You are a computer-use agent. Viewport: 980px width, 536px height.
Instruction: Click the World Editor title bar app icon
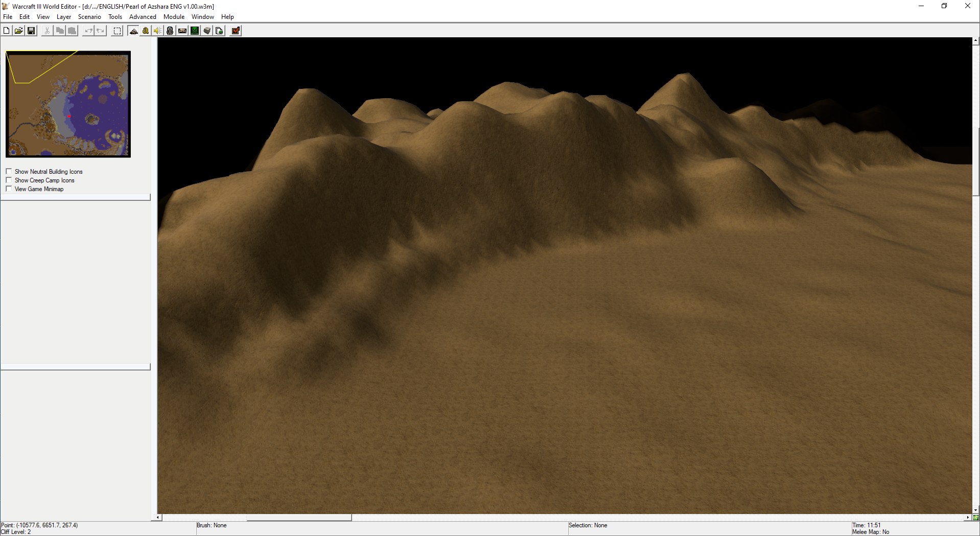pyautogui.click(x=6, y=6)
